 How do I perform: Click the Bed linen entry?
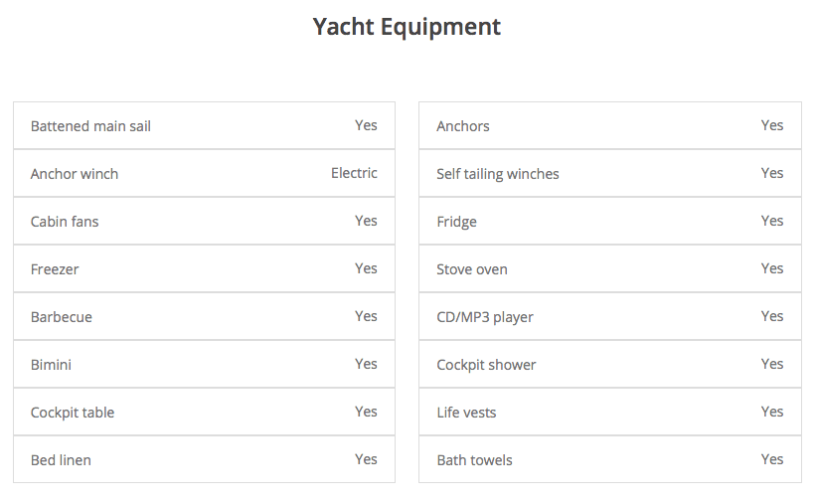coord(61,460)
